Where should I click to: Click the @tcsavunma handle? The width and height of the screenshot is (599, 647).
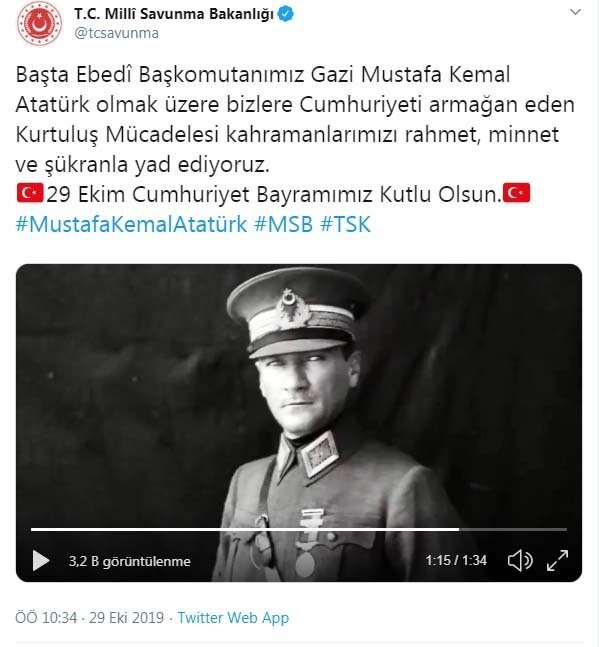(116, 33)
